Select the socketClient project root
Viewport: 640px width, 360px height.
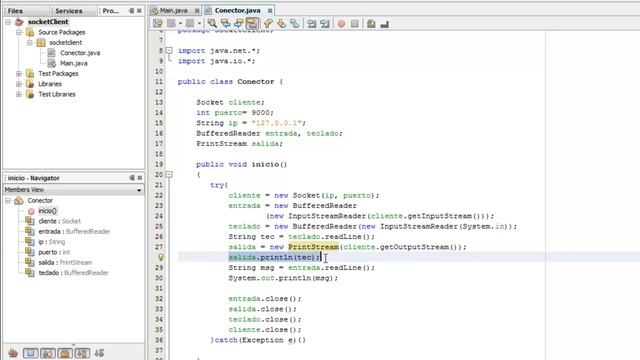[48, 22]
